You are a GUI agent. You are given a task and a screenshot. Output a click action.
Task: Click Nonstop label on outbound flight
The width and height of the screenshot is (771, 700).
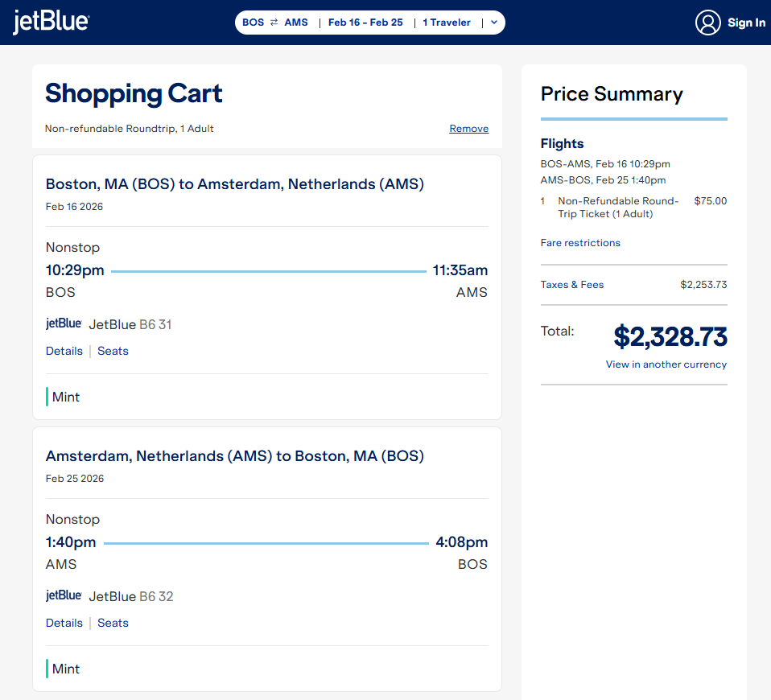[72, 247]
